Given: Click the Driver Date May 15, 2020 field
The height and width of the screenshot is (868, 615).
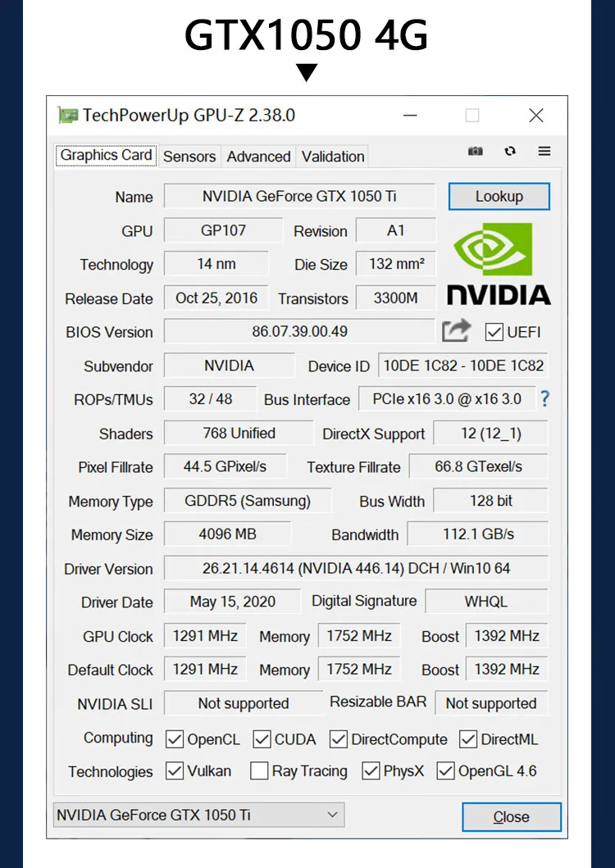Looking at the screenshot, I should coord(233,602).
